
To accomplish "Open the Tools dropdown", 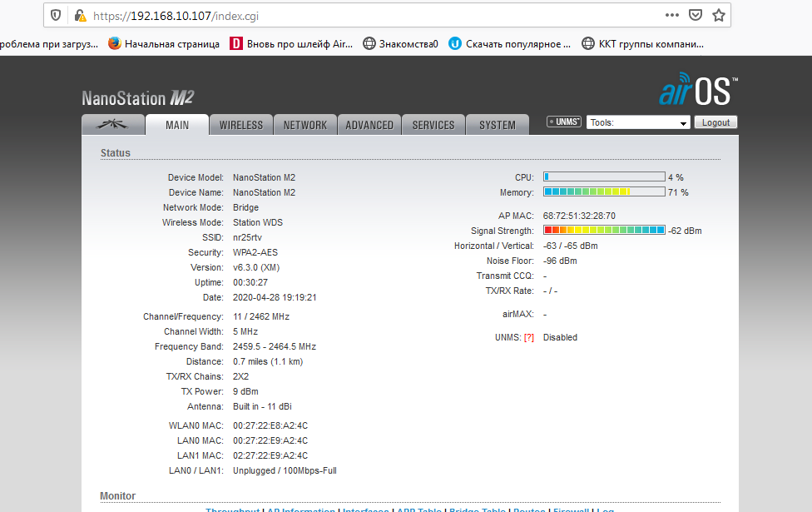I will (x=638, y=122).
